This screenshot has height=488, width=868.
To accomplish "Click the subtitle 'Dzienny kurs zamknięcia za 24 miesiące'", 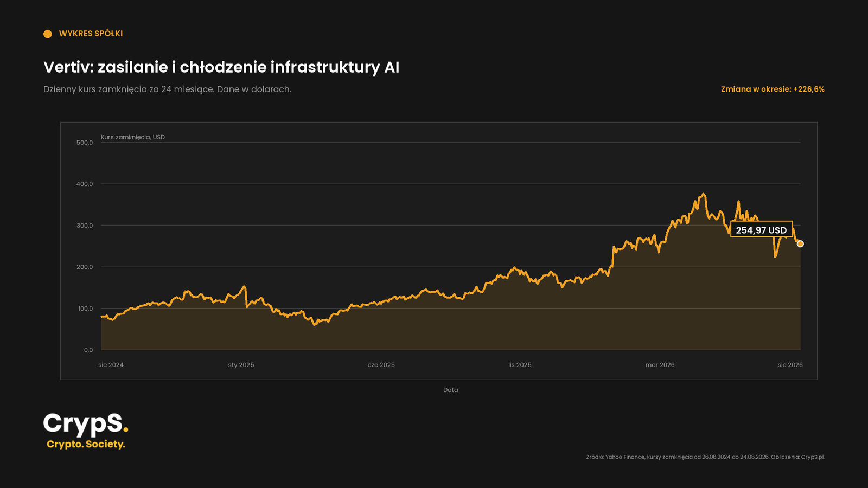I will click(x=167, y=89).
